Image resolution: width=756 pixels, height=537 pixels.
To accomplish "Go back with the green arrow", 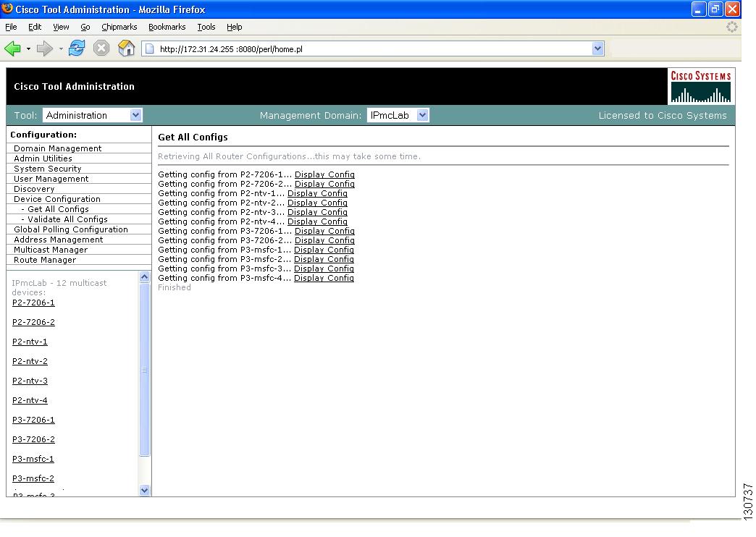I will click(12, 48).
